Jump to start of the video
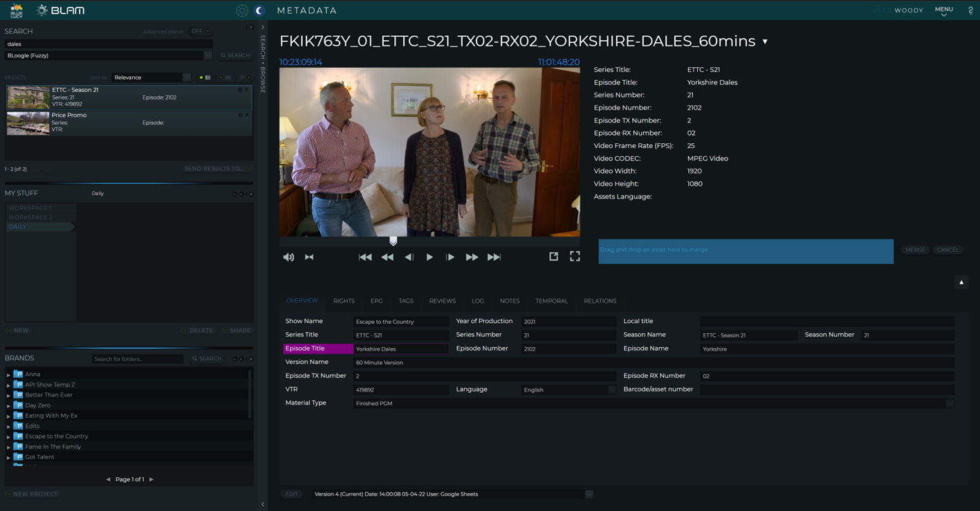This screenshot has width=980, height=511. tap(365, 257)
